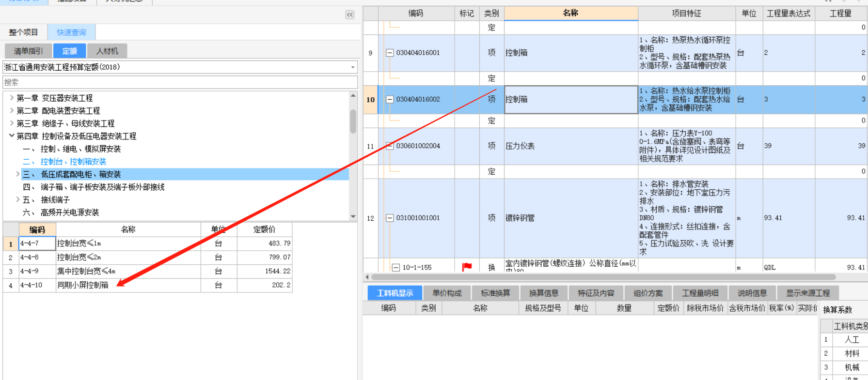Select 人工 row in 换算系数 list
The height and width of the screenshot is (380, 868).
click(x=852, y=340)
